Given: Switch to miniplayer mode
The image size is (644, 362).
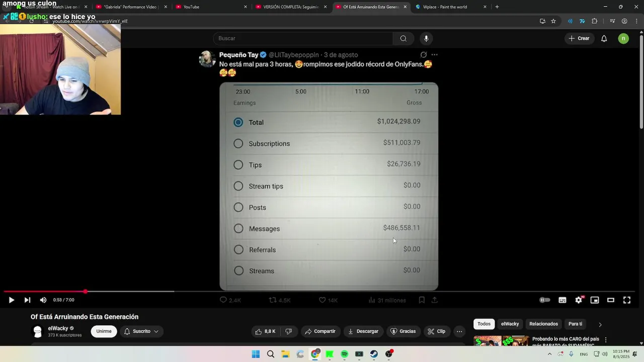Looking at the screenshot, I should coord(595,300).
